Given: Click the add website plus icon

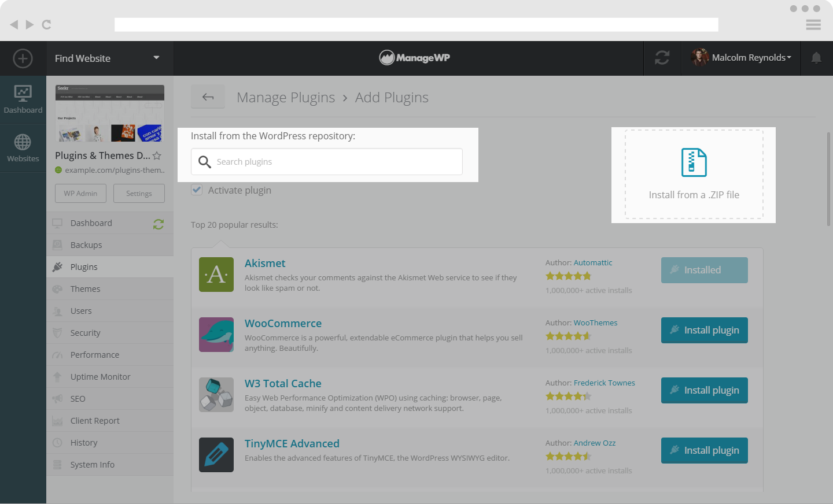Looking at the screenshot, I should click(23, 58).
